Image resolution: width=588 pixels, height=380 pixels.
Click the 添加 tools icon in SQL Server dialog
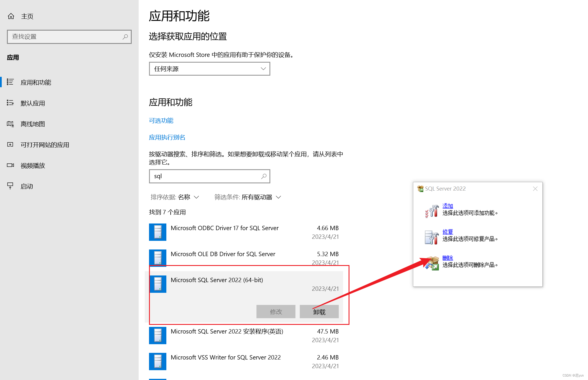pos(432,211)
